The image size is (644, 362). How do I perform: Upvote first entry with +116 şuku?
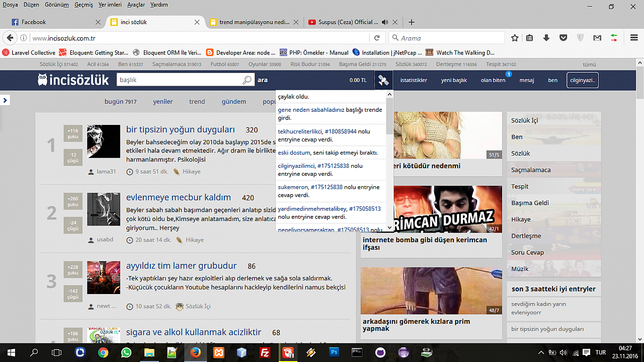[73, 133]
